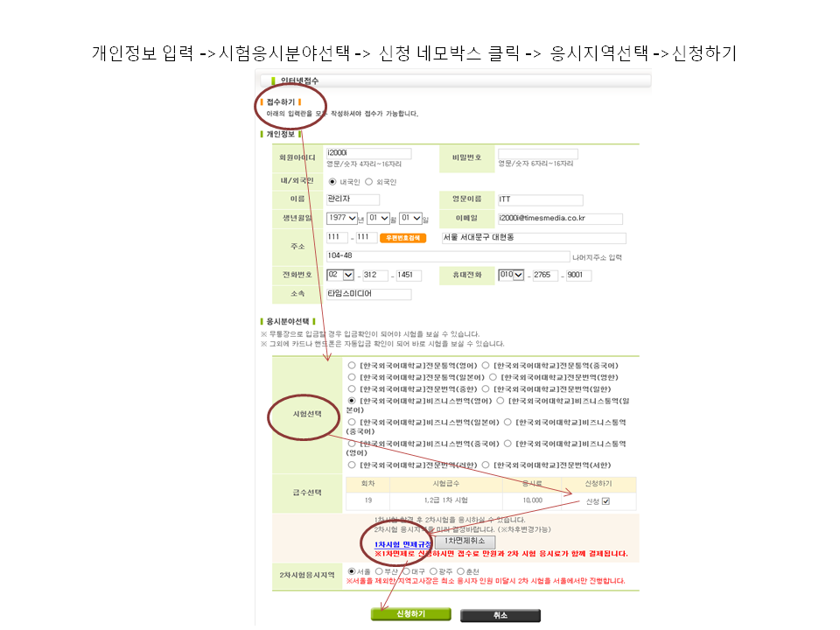This screenshot has width=840, height=630.
Task: Click the 비밀번호 password input field
Action: pos(537,153)
